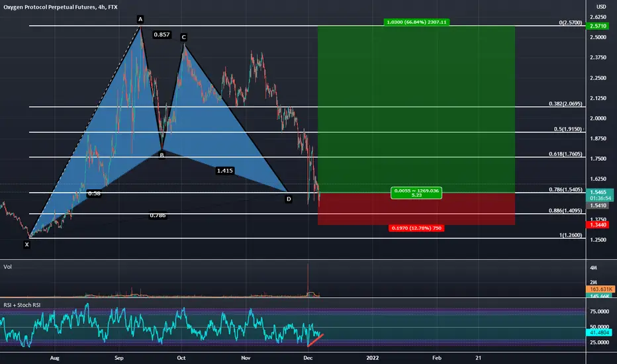This screenshot has width=617, height=364.
Task: Click the Feb label on time axis
Action: (x=437, y=357)
